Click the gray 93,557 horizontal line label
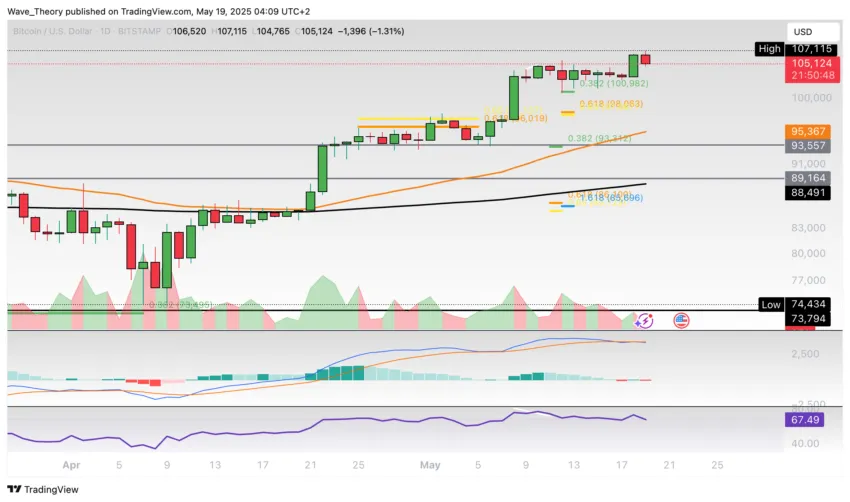850x502 pixels. click(x=808, y=146)
